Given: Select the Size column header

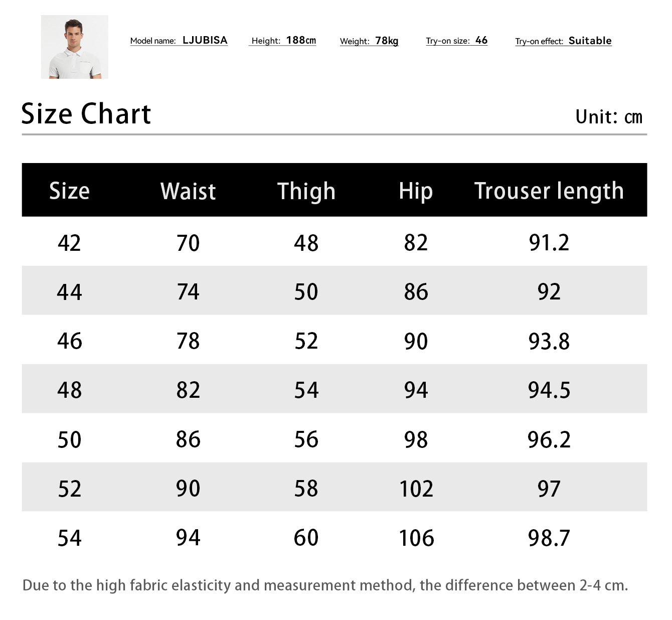Looking at the screenshot, I should pos(69,191).
